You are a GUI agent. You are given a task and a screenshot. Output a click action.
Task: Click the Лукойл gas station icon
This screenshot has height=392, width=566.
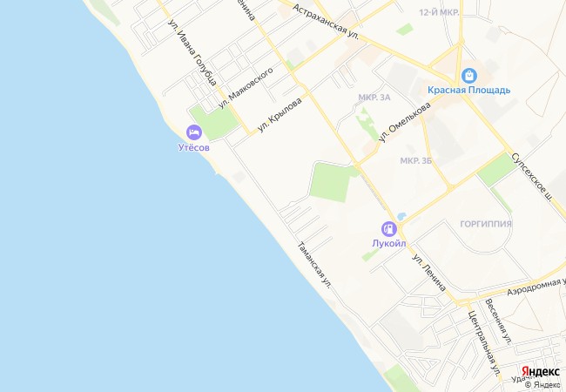tap(389, 229)
